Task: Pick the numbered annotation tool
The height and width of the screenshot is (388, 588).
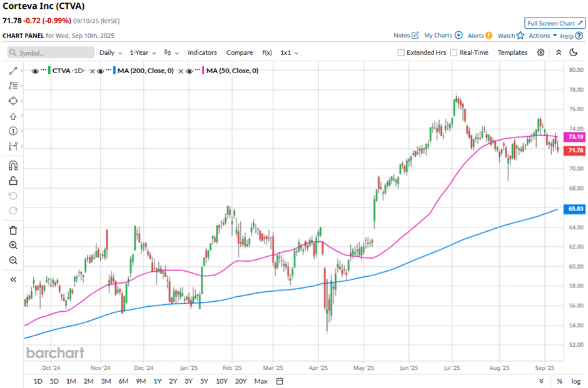Action: [13, 131]
